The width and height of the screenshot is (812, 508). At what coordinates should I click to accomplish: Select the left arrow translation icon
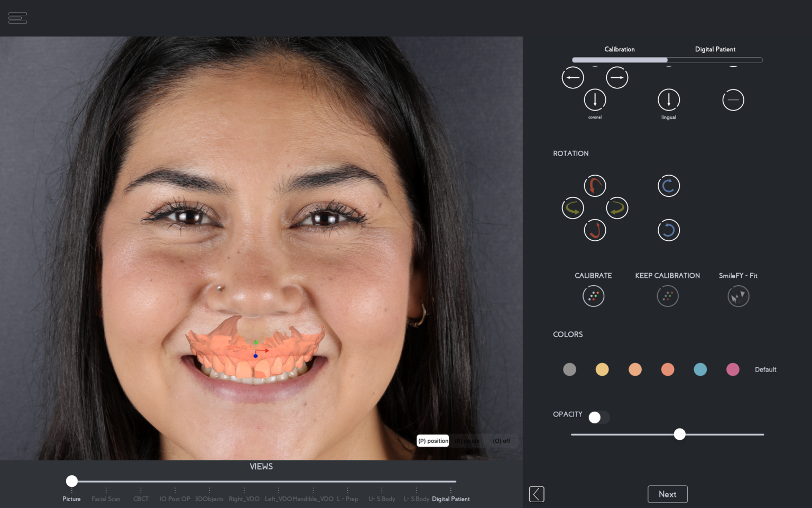573,77
